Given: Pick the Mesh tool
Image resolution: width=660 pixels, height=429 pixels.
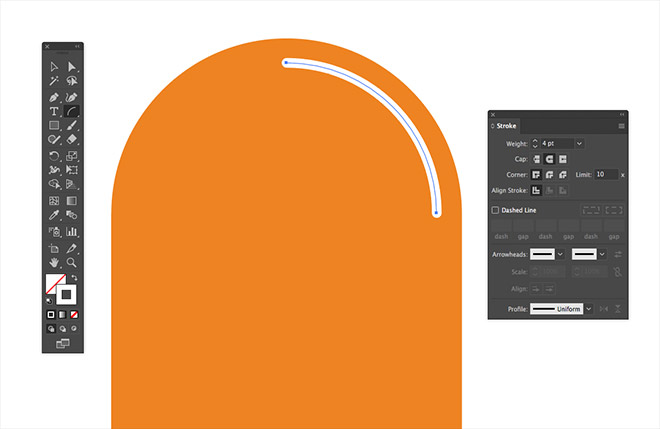Looking at the screenshot, I should pyautogui.click(x=54, y=200).
